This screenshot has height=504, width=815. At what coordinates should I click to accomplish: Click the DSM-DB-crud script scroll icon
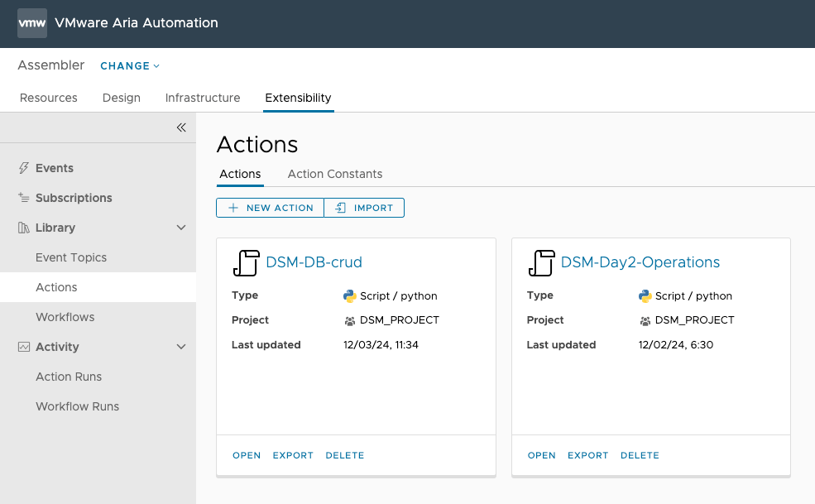coord(247,262)
